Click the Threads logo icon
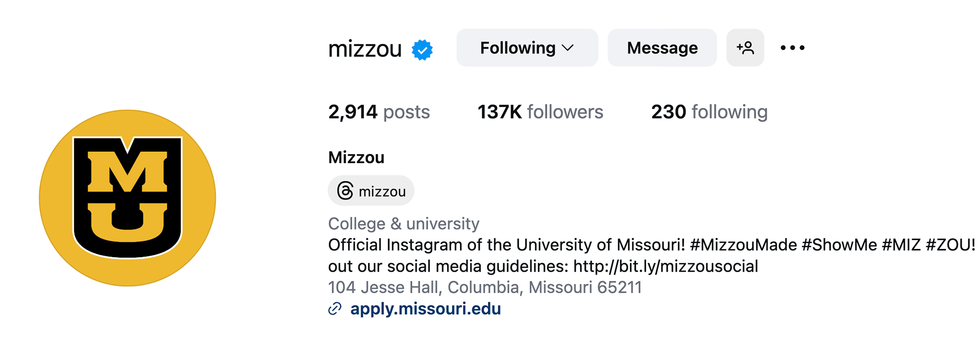 (x=345, y=191)
